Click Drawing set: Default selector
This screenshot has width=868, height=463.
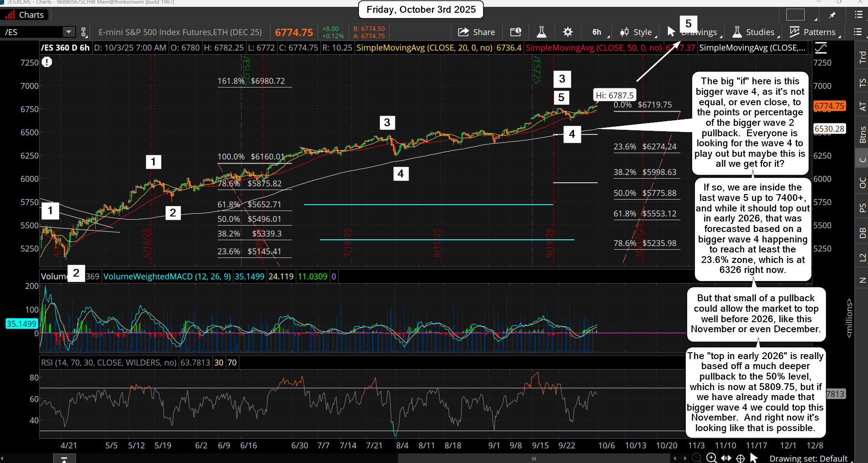(x=808, y=458)
